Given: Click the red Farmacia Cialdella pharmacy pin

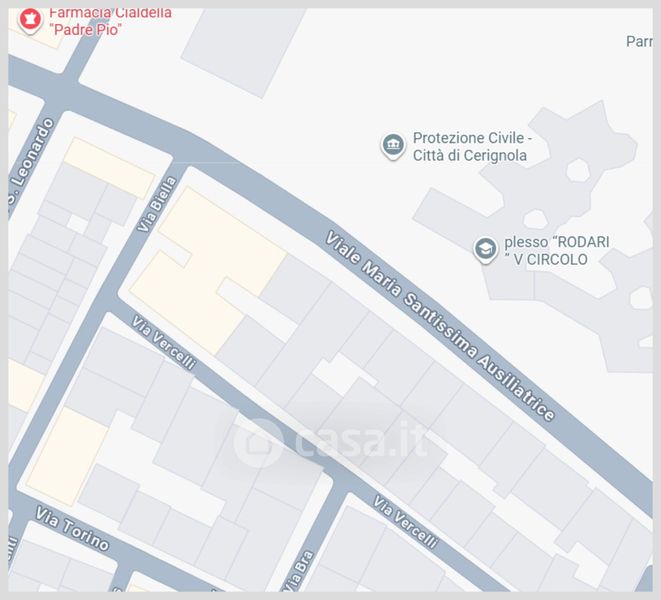Looking at the screenshot, I should [30, 20].
